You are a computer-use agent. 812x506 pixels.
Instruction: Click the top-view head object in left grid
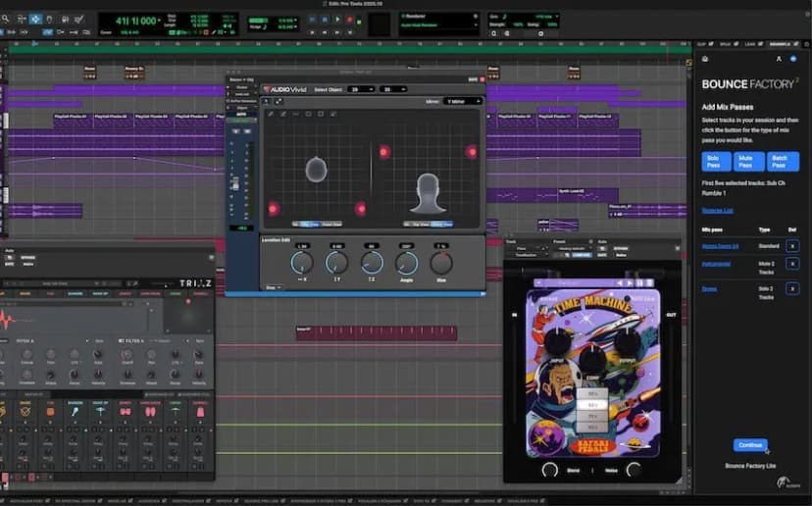tap(316, 170)
